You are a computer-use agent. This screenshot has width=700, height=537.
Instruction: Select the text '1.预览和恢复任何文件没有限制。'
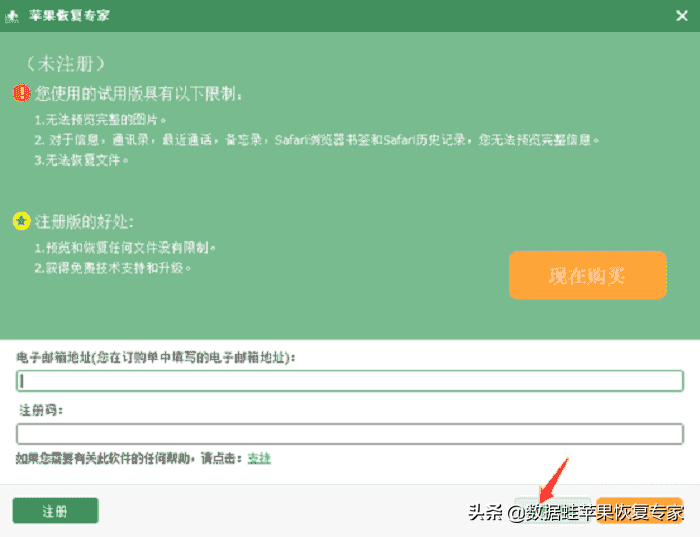click(125, 247)
